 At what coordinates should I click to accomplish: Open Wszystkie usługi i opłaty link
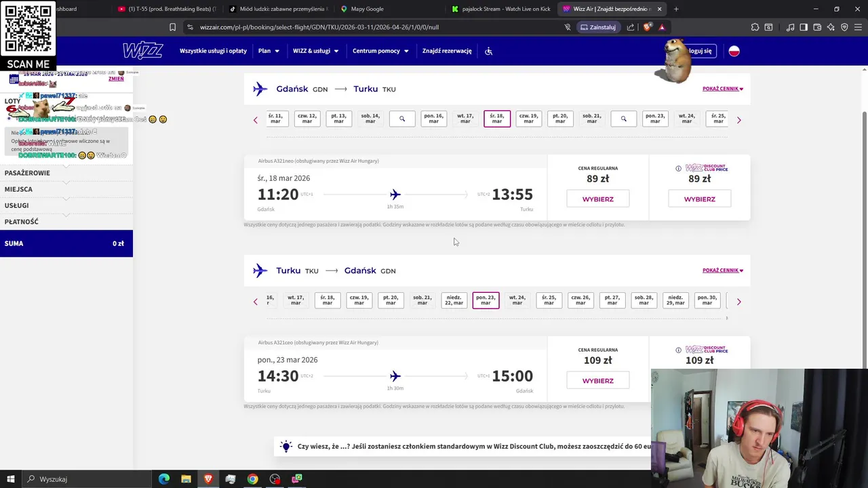click(x=213, y=51)
